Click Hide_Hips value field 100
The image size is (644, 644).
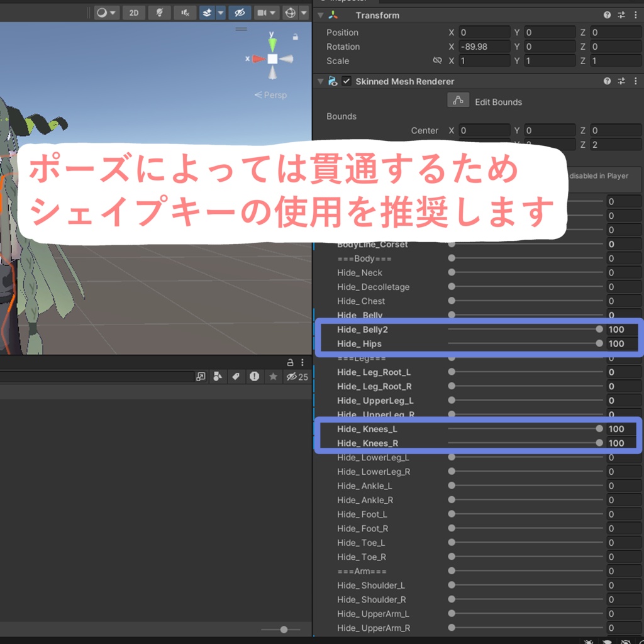coord(622,344)
